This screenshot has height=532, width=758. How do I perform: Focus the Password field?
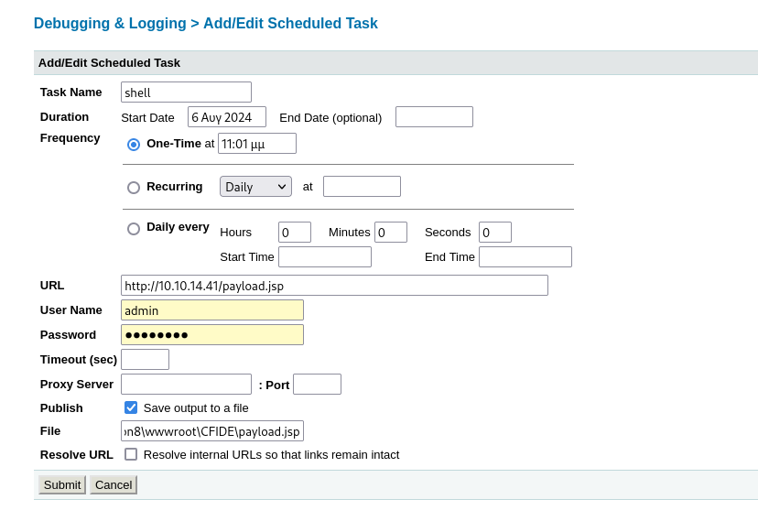coord(211,335)
